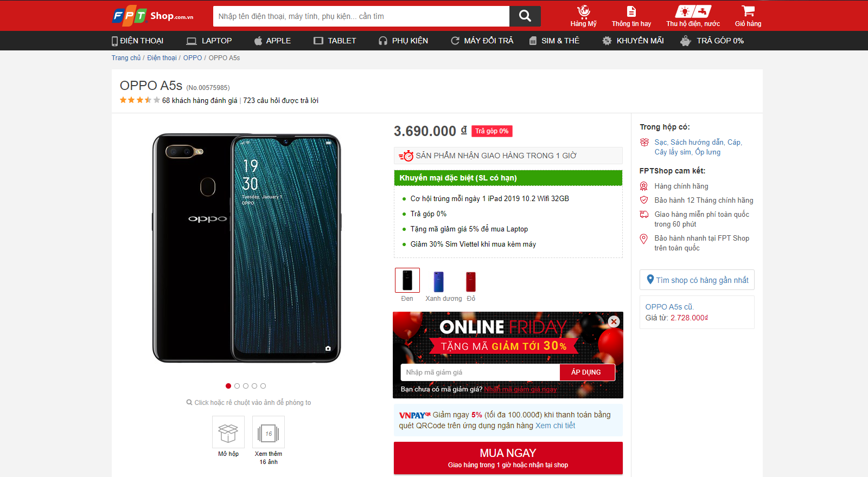The width and height of the screenshot is (868, 477).
Task: Open the OPPO A5s cũ used listing
Action: [669, 307]
